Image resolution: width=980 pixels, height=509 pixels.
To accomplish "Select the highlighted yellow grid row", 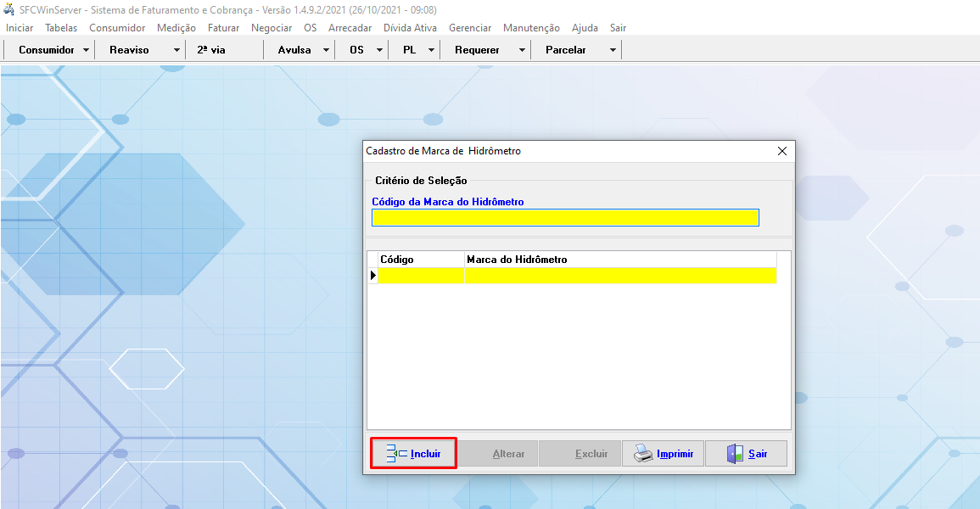I will click(x=577, y=275).
